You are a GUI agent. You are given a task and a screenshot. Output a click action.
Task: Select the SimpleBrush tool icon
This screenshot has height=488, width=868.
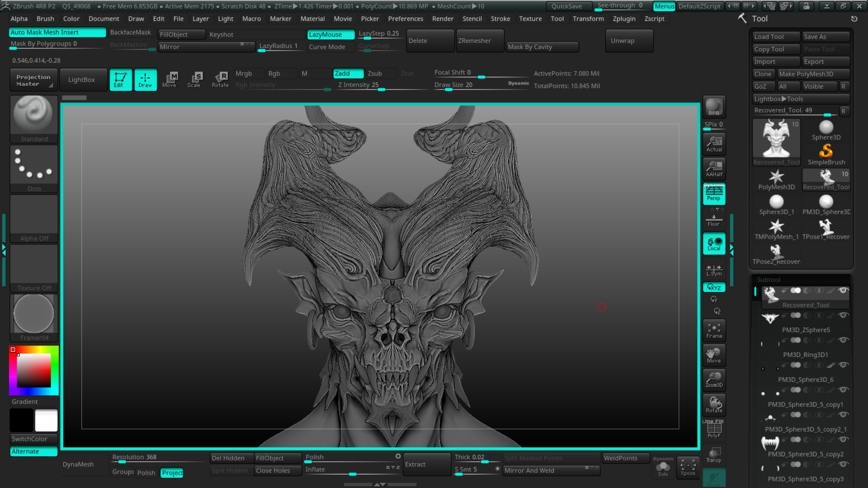826,154
